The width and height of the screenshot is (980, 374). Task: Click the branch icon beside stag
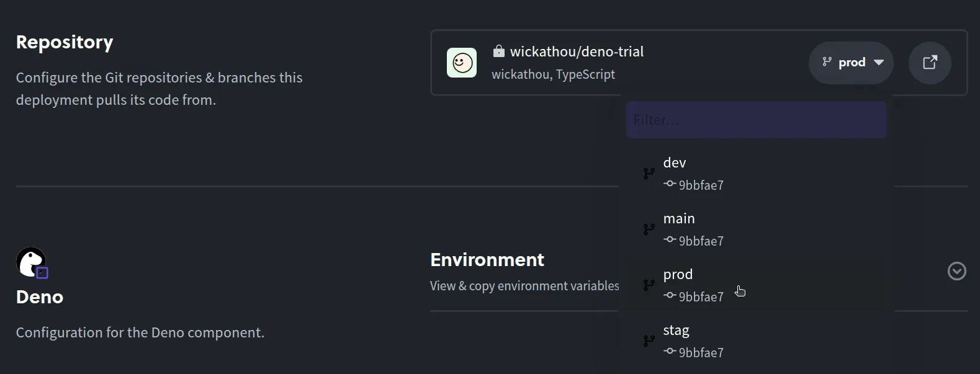649,341
